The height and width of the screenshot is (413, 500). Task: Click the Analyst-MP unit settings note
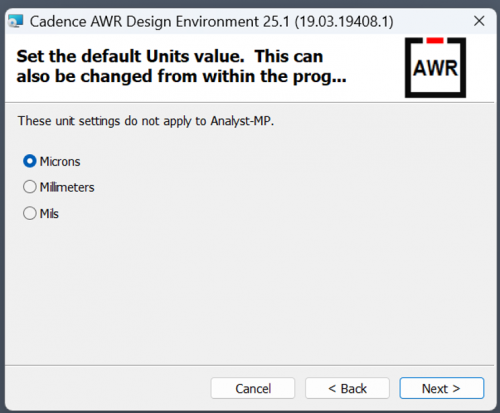[146, 121]
